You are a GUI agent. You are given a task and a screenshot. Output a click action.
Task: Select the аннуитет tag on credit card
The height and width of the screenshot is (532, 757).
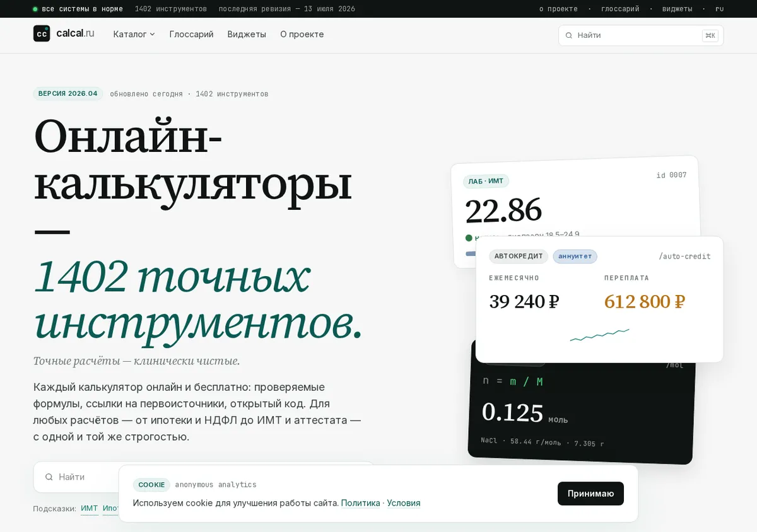coord(575,257)
